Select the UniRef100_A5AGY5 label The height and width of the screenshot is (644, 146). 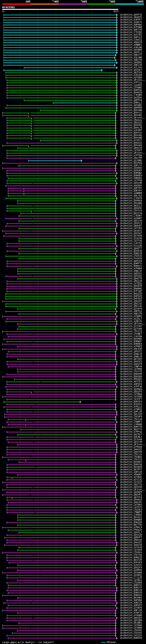pos(131,42)
